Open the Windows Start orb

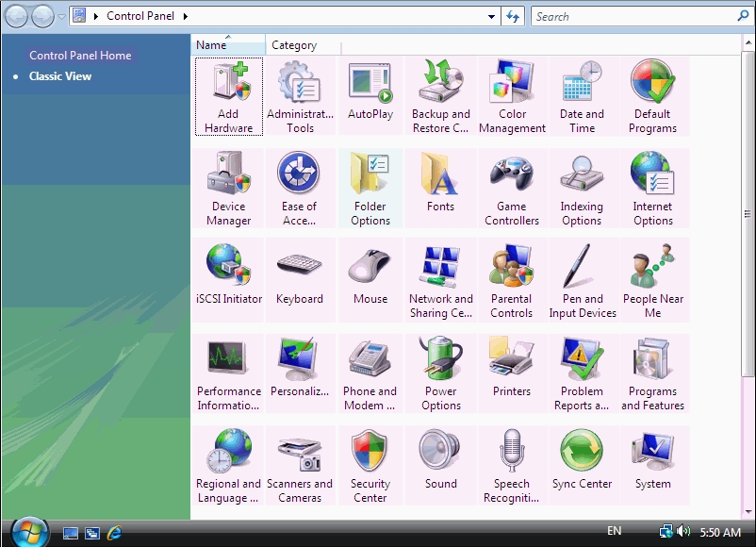[29, 532]
